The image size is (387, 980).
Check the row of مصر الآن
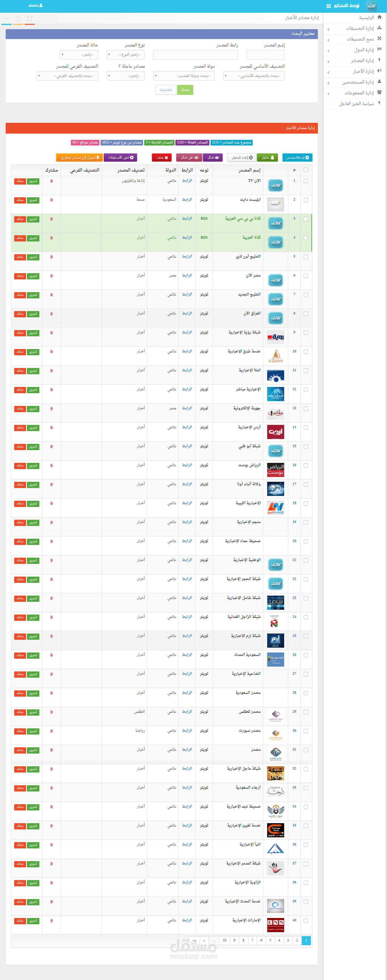(x=305, y=276)
